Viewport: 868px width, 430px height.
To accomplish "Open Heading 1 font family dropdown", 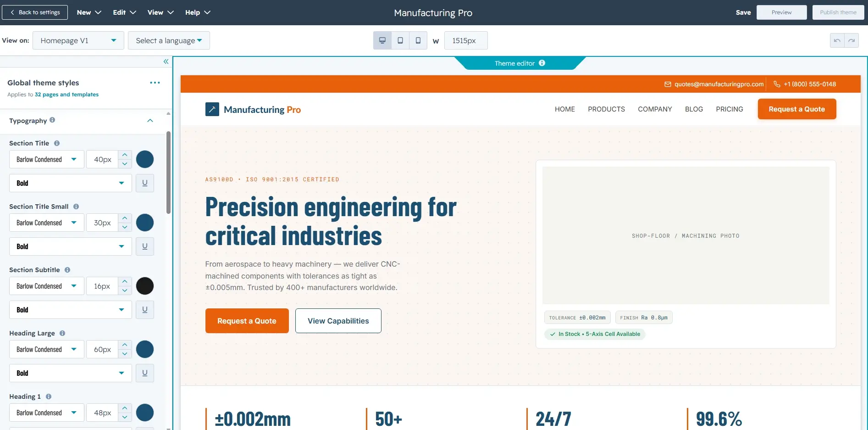I will coord(47,413).
